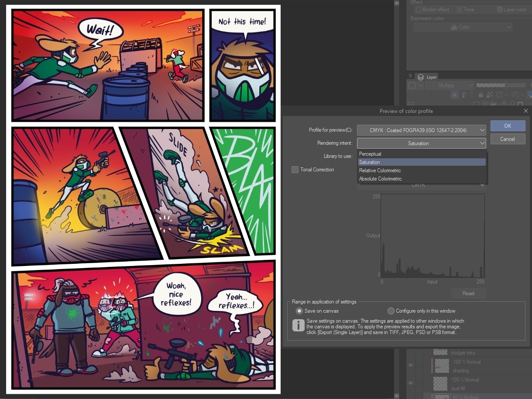Expand the mask options dropdown arrow
Image resolution: width=532 pixels, height=399 pixels.
(x=507, y=95)
